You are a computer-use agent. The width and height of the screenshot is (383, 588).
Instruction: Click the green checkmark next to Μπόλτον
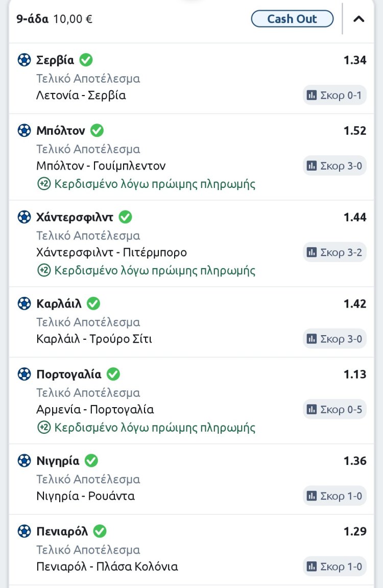[x=97, y=131]
